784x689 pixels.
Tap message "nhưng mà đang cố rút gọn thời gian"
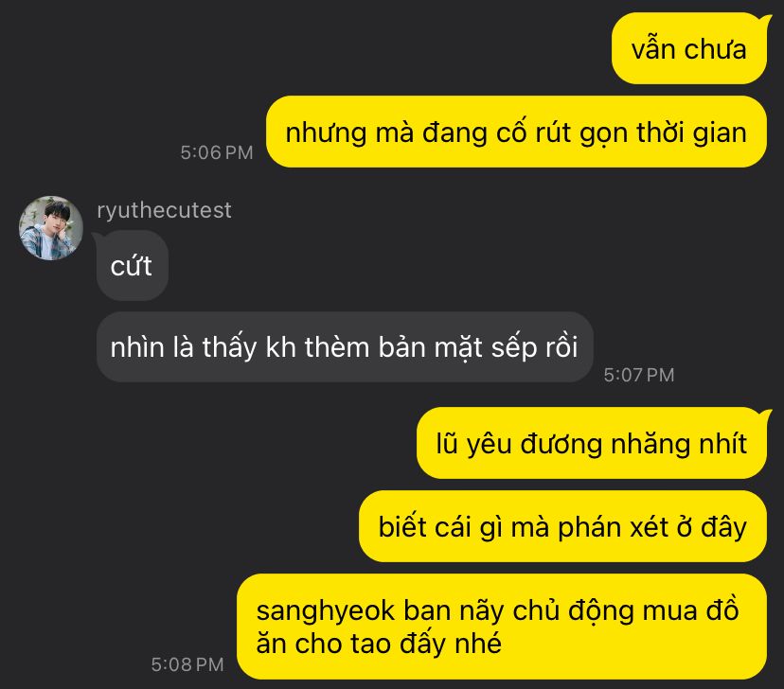pos(516,132)
